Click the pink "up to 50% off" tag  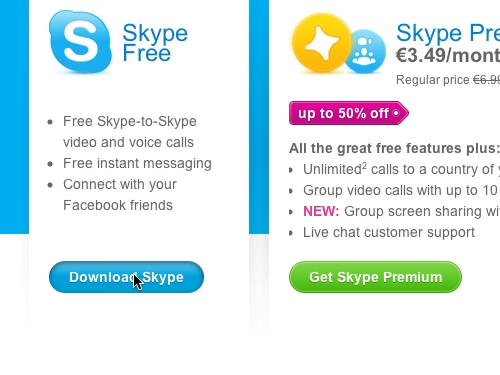point(349,113)
